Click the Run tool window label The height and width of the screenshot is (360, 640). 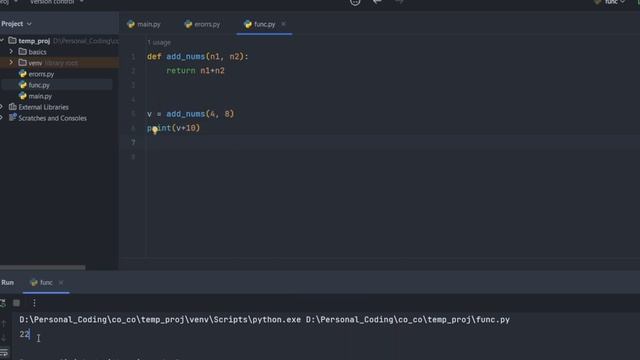pyautogui.click(x=7, y=282)
